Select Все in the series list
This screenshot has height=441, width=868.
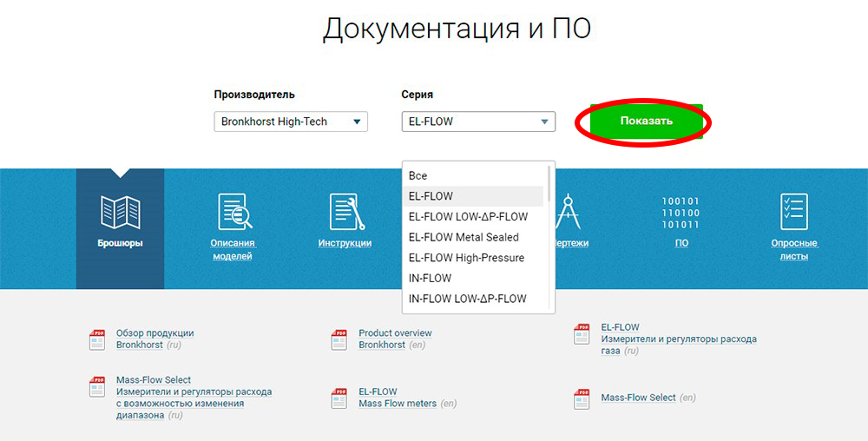pyautogui.click(x=473, y=175)
